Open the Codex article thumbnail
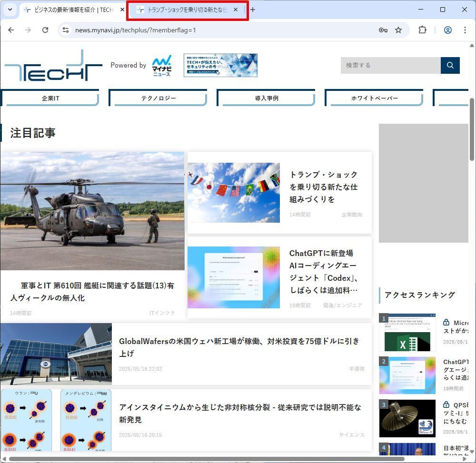The width and height of the screenshot is (476, 463). [233, 277]
